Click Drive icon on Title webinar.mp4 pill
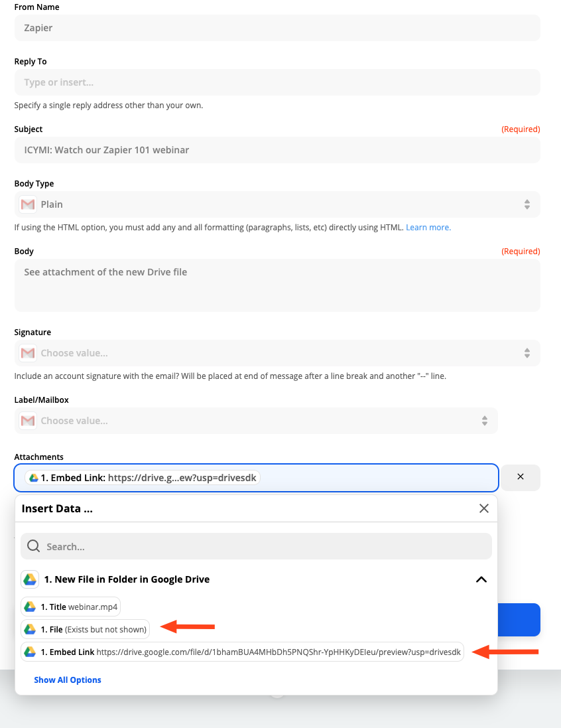Screen dimensions: 561x728 [30, 607]
